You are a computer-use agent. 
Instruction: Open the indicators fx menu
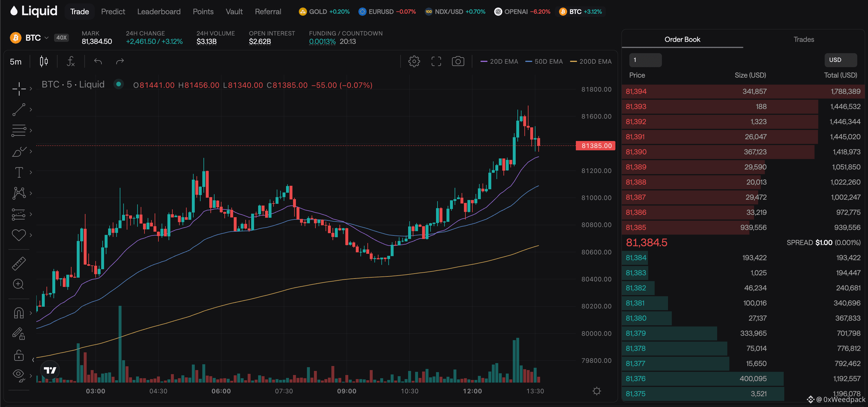point(71,61)
